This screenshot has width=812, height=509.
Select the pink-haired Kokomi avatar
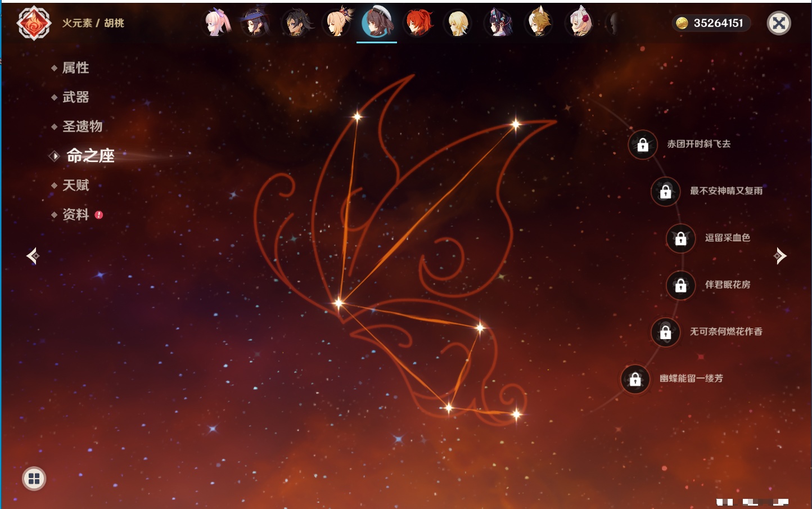(218, 23)
